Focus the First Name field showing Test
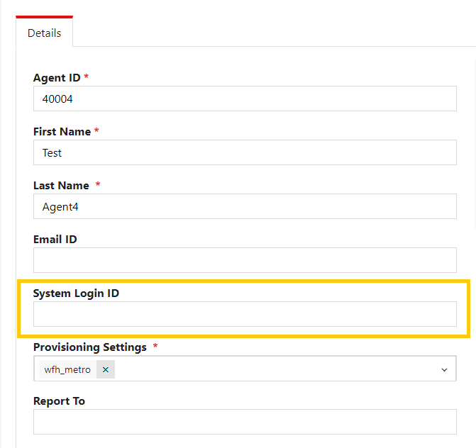Viewport: 476px width, 448px height. pos(245,152)
